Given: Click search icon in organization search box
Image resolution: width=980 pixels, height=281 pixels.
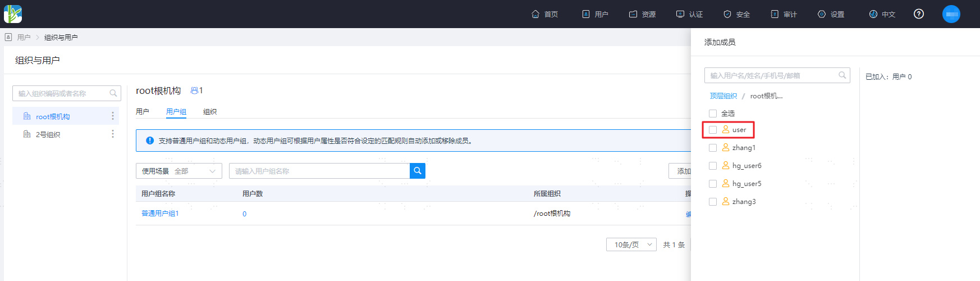Looking at the screenshot, I should [x=113, y=93].
